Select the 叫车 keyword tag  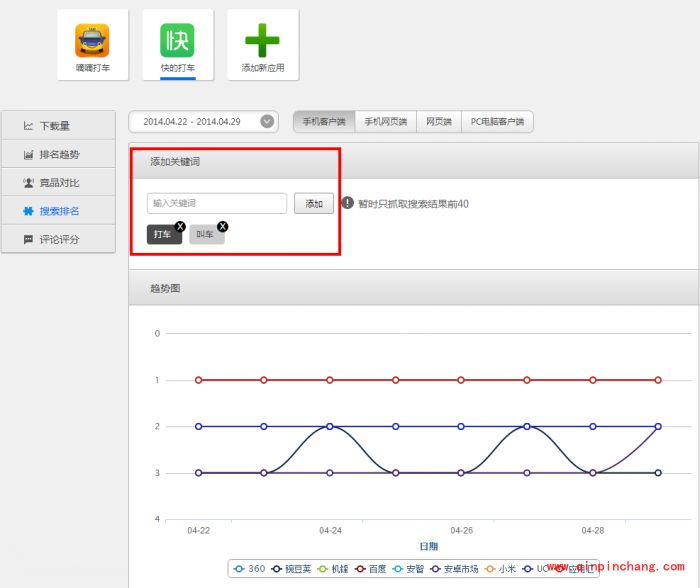(206, 234)
